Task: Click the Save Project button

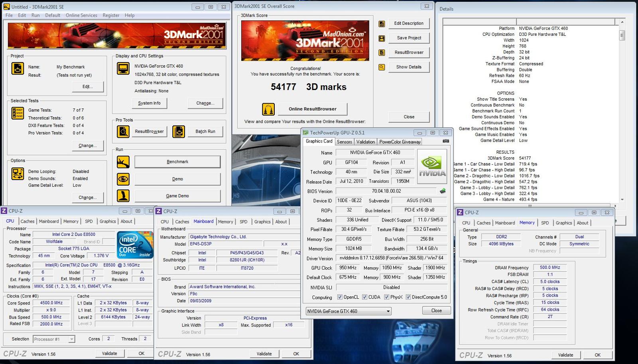Action: pyautogui.click(x=409, y=38)
